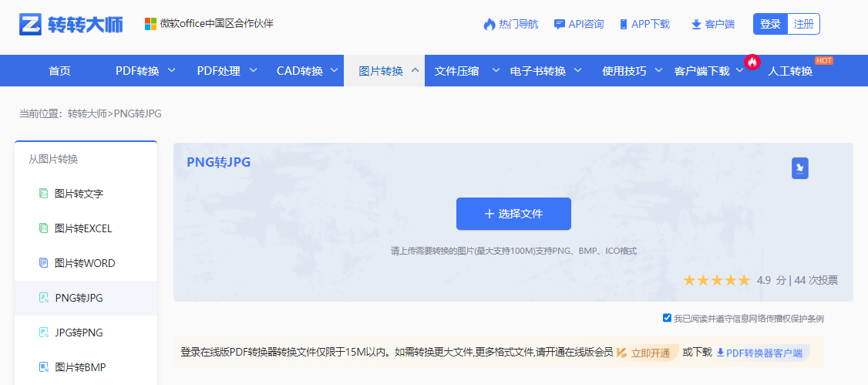868x385 pixels.
Task: Open the 文件压缩 dropdown chevron
Action: 496,71
